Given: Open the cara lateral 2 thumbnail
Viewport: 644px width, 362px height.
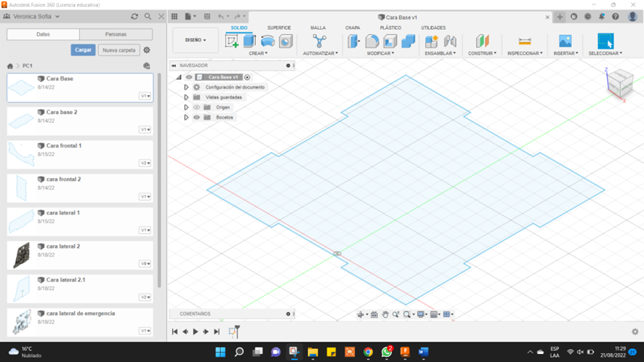Looking at the screenshot, I should pyautogui.click(x=21, y=254).
